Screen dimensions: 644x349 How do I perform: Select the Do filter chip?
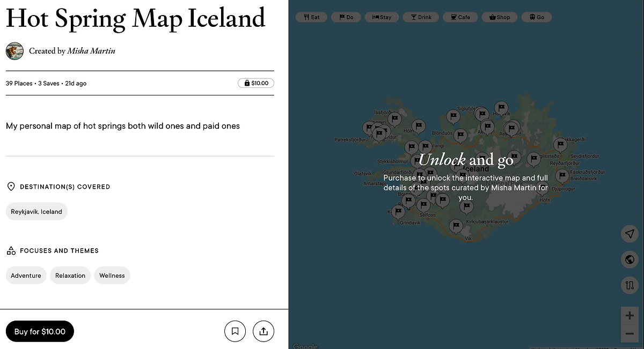click(x=346, y=17)
